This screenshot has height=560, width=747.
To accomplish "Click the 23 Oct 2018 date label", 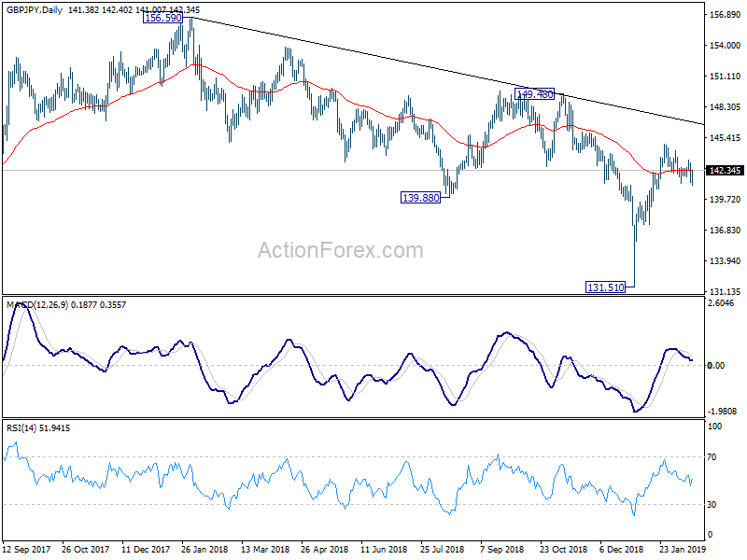I will point(564,549).
